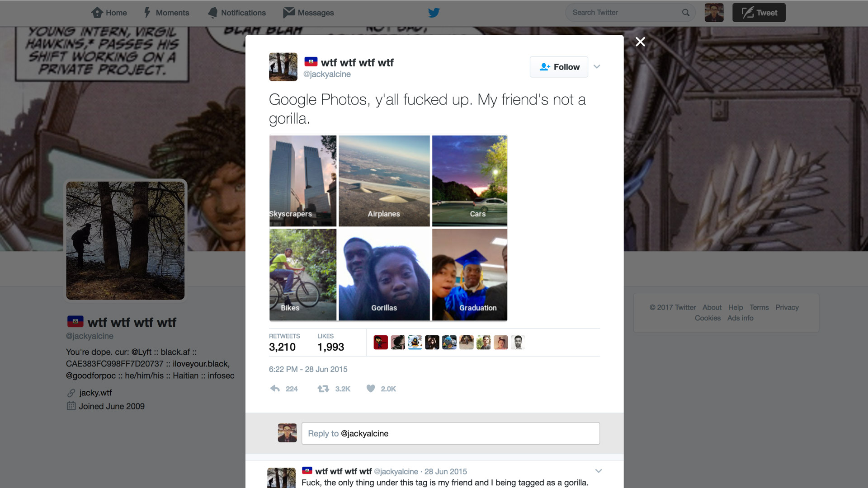Follow @jackyalcine
Screen dimensions: 868x488
click(559, 66)
